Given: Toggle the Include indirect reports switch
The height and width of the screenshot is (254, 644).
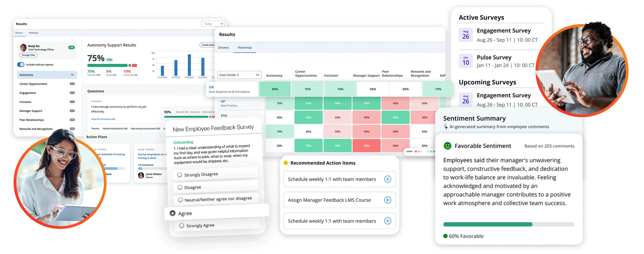Looking at the screenshot, I should coord(21,65).
